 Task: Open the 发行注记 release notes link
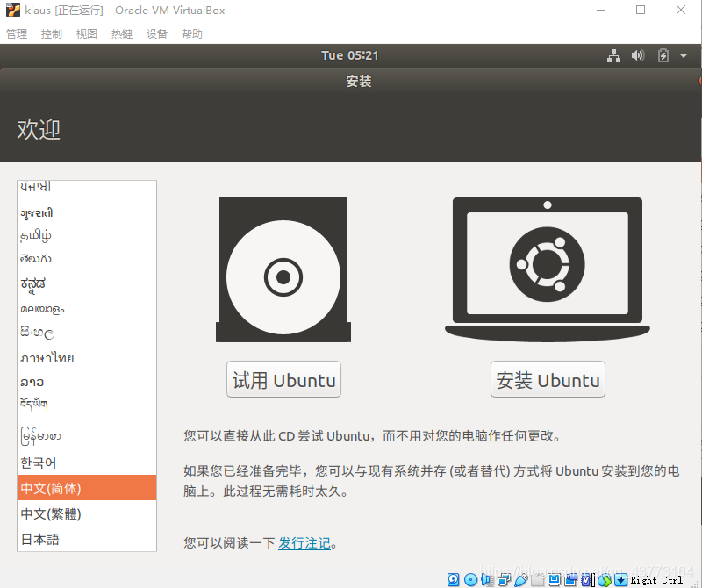304,543
